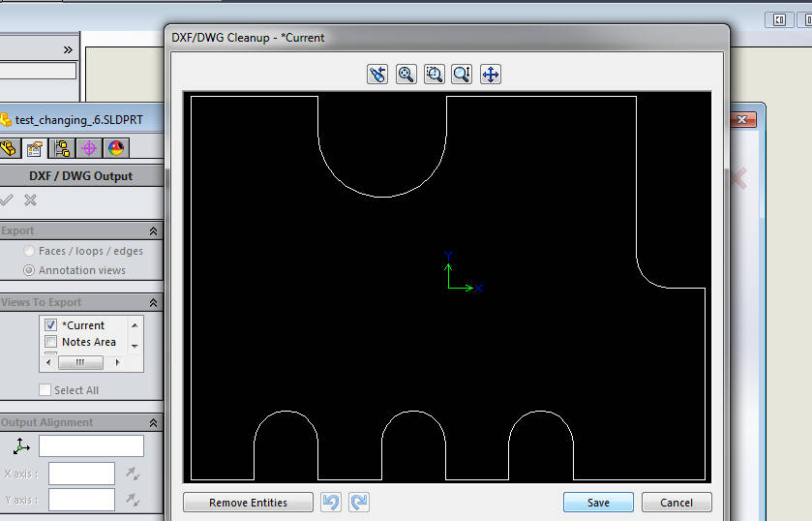Select Faces / loops / edges option
This screenshot has height=521, width=812.
29,252
